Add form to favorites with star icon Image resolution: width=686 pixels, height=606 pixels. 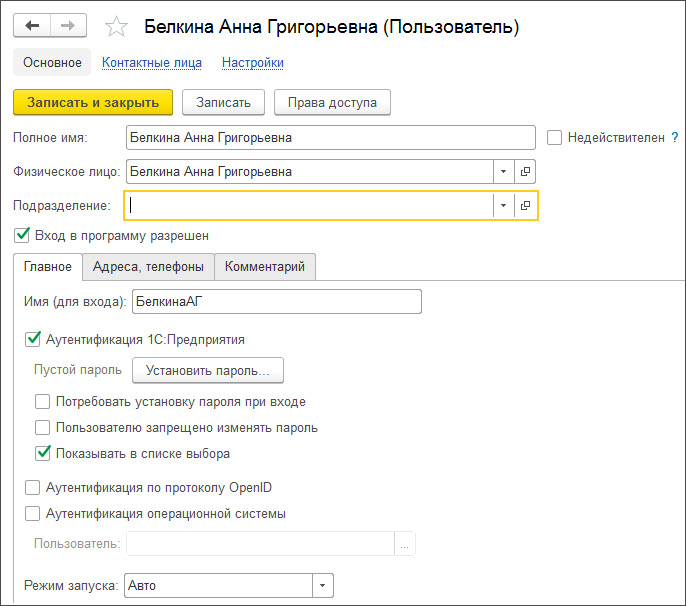point(117,27)
